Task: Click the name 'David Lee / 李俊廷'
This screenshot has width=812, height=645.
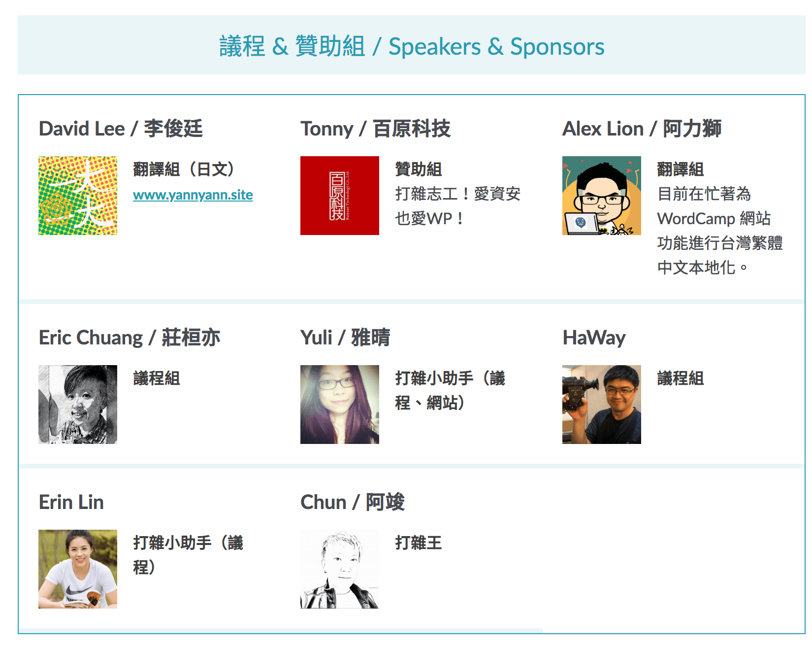Action: [121, 129]
